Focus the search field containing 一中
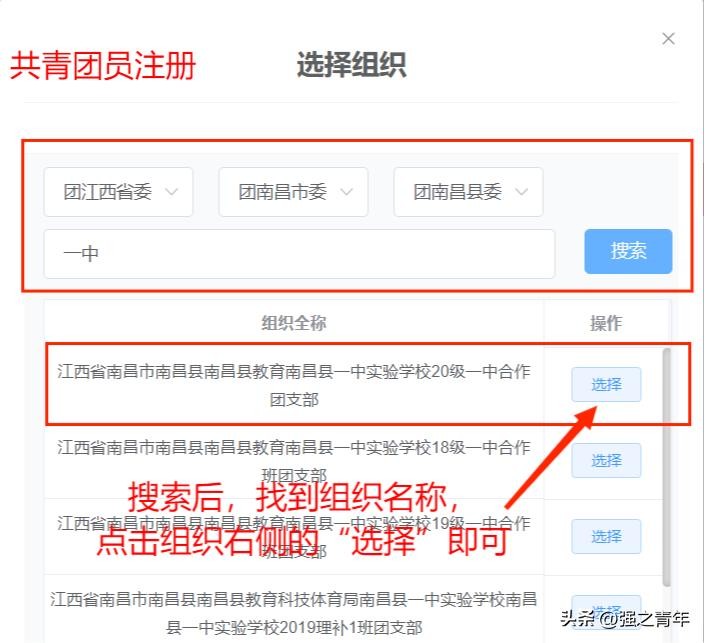The width and height of the screenshot is (705, 643). [x=299, y=254]
